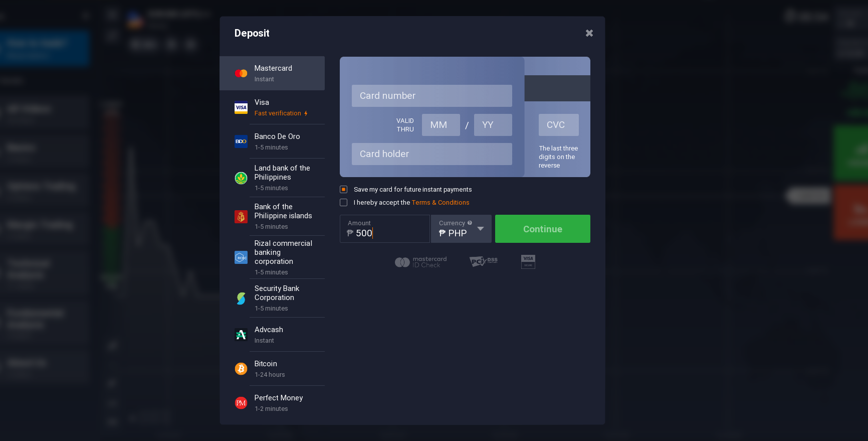Click the Land Bank of the Philippines logo

point(241,178)
